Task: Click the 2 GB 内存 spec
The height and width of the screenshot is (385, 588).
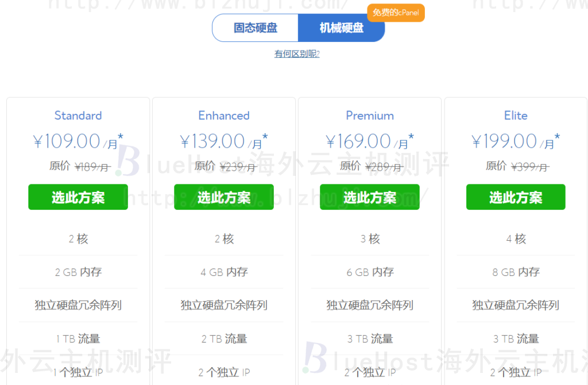Action: [78, 272]
